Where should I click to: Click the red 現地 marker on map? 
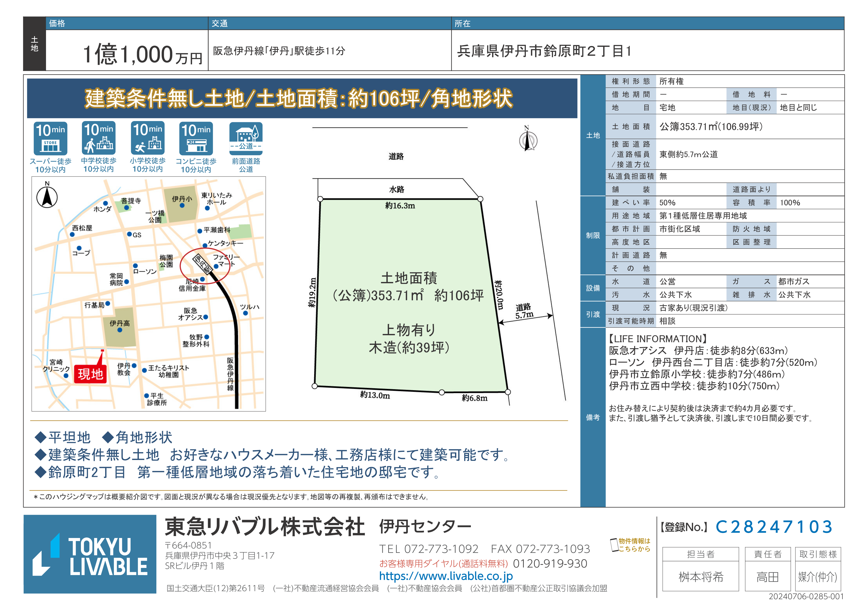point(90,374)
